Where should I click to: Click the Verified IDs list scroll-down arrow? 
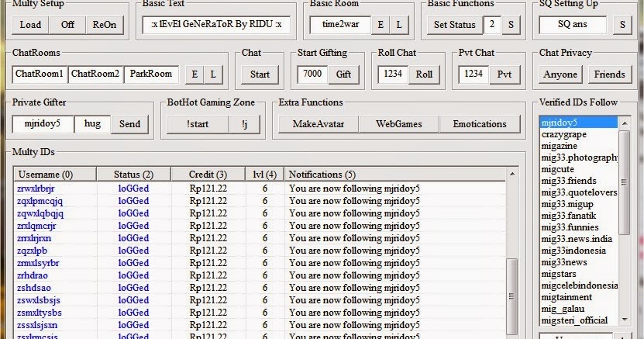[x=625, y=320]
